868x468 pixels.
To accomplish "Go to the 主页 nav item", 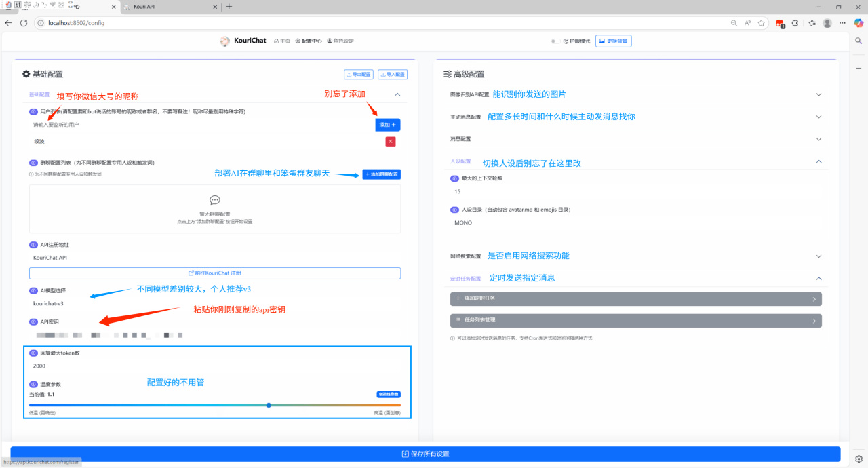I will [x=282, y=41].
